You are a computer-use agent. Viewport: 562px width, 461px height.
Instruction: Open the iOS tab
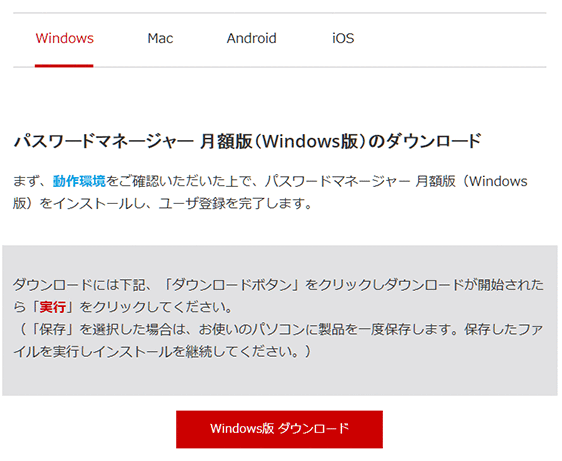(x=343, y=38)
